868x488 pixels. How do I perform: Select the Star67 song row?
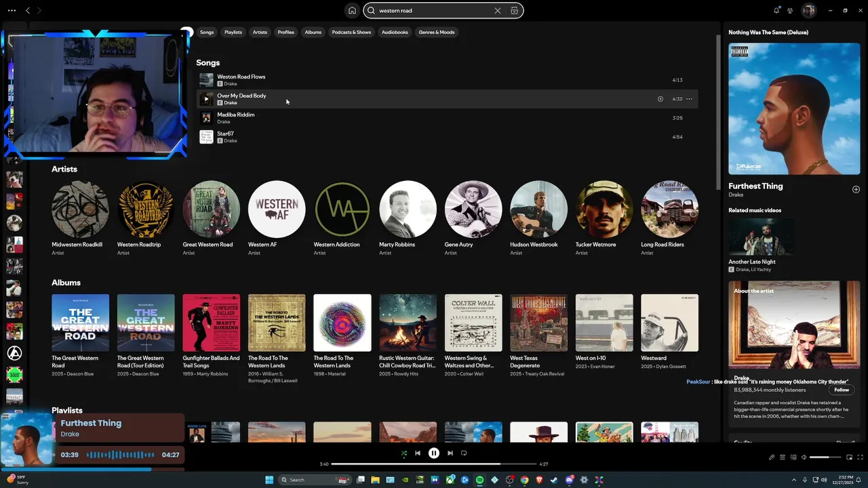click(x=447, y=137)
